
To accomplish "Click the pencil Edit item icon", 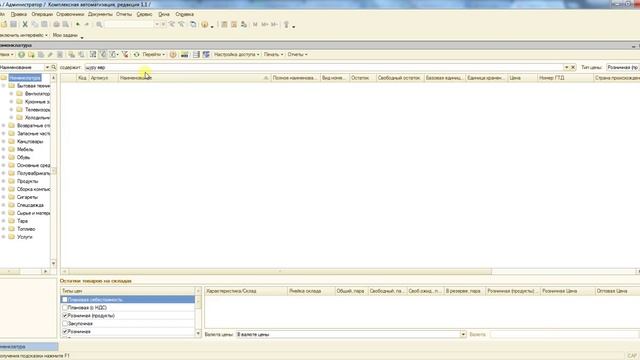I will [x=50, y=54].
